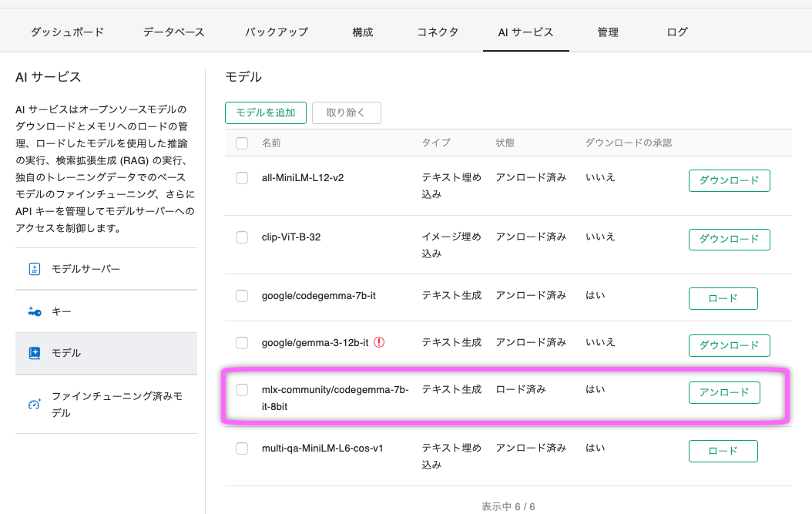
Task: Check the mlx-community/codegemma-7b-it-8bit checkbox
Action: tap(242, 390)
